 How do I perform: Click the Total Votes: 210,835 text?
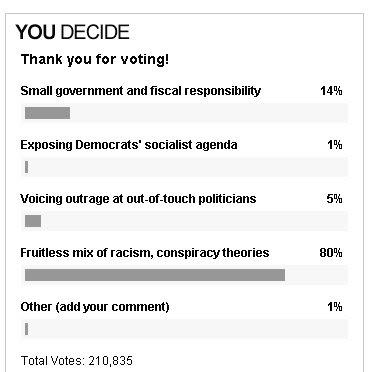pyautogui.click(x=77, y=361)
